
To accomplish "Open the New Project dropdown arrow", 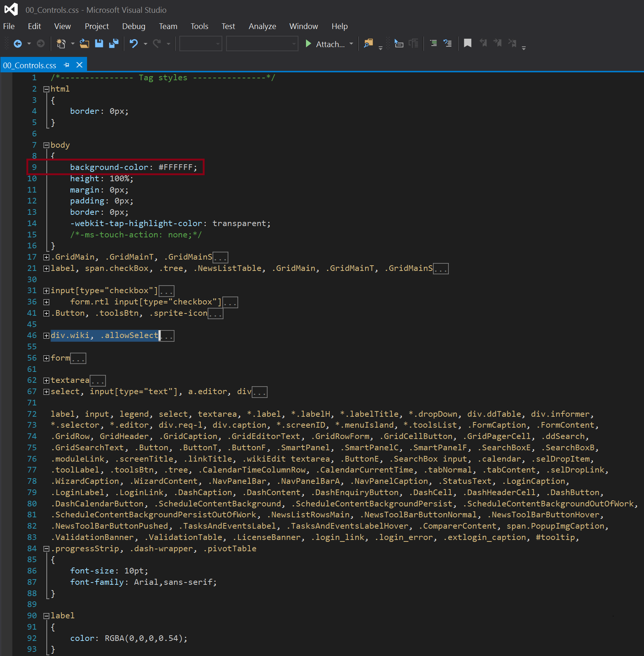I will [73, 44].
